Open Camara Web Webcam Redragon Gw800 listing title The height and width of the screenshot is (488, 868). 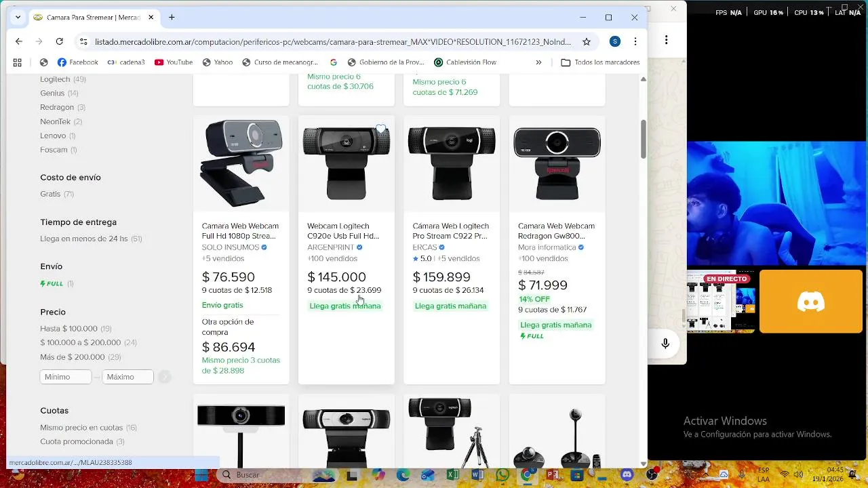point(556,231)
